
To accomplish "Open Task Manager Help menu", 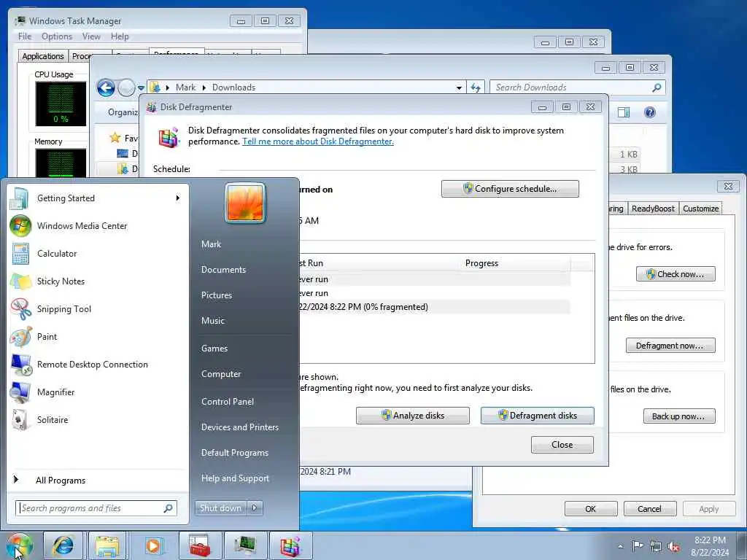I will click(120, 36).
